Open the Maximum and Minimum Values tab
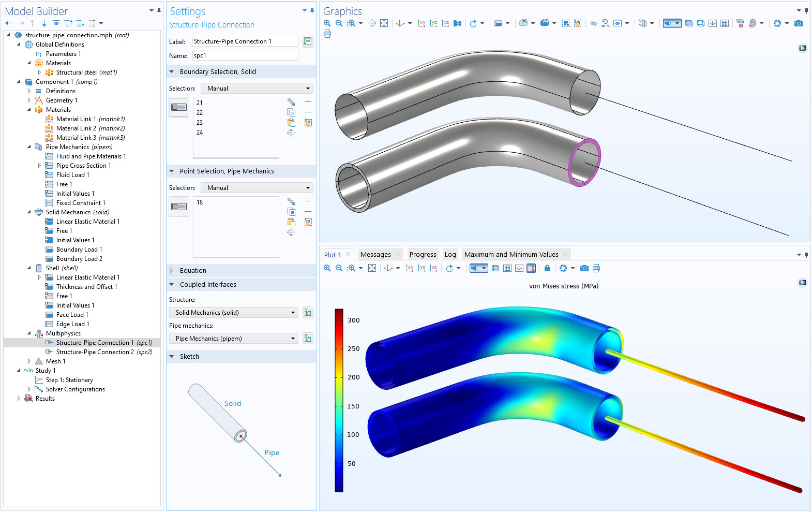 tap(511, 255)
